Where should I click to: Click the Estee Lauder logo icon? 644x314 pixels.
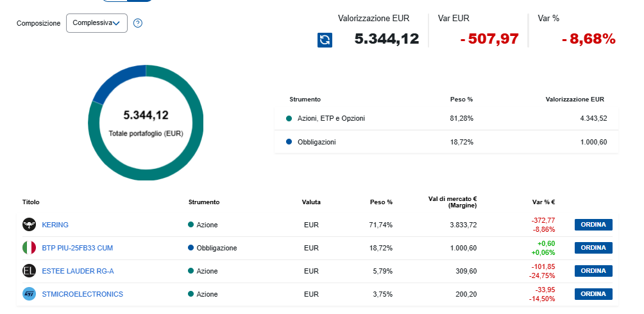(29, 271)
